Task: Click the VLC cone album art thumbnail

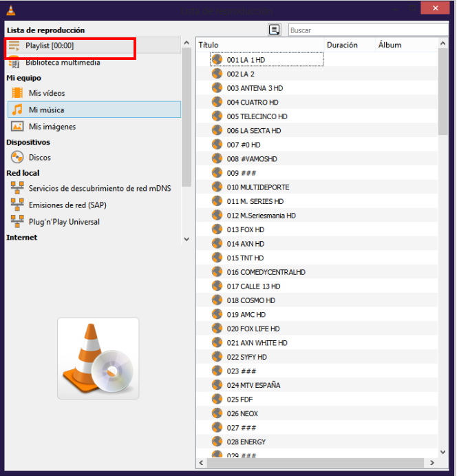Action: click(98, 358)
